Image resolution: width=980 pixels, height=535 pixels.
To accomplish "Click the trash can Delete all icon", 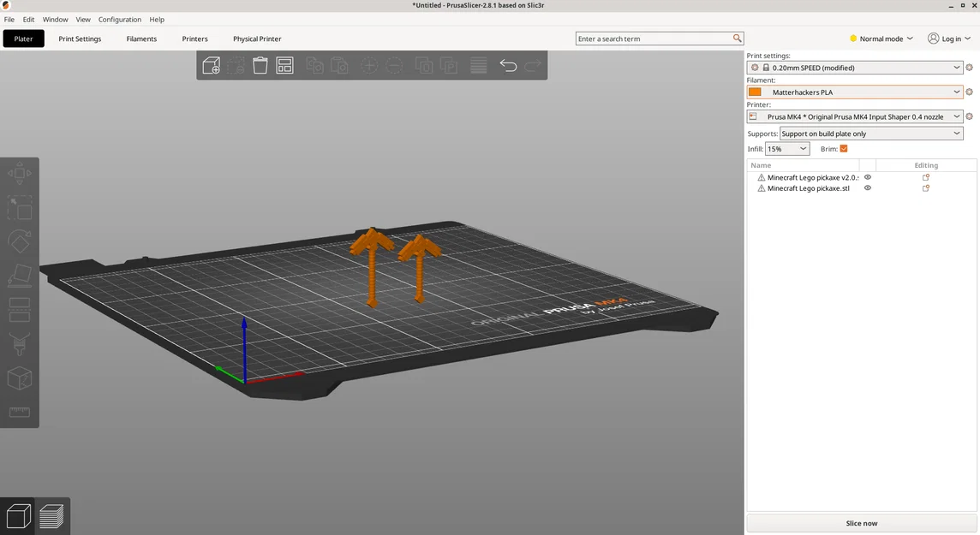I will pos(260,65).
